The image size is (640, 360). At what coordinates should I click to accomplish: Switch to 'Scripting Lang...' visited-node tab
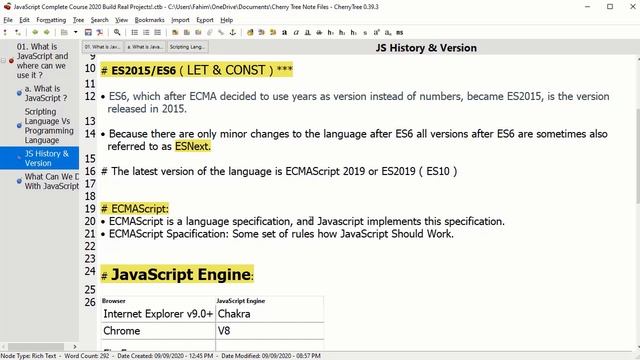coord(187,47)
